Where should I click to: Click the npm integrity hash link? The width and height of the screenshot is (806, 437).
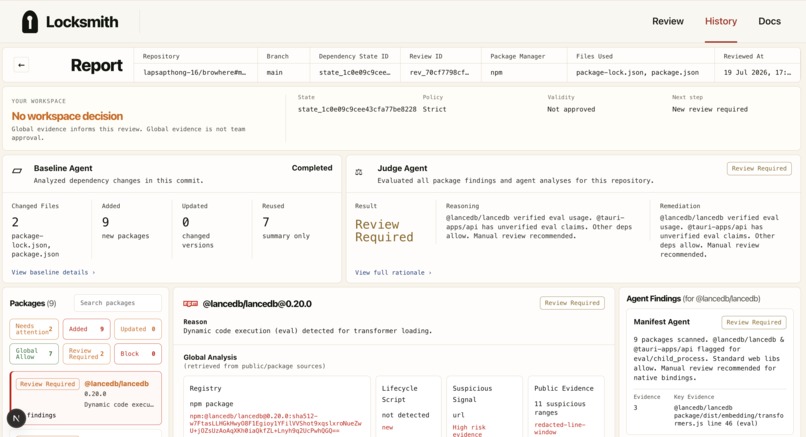(x=276, y=423)
